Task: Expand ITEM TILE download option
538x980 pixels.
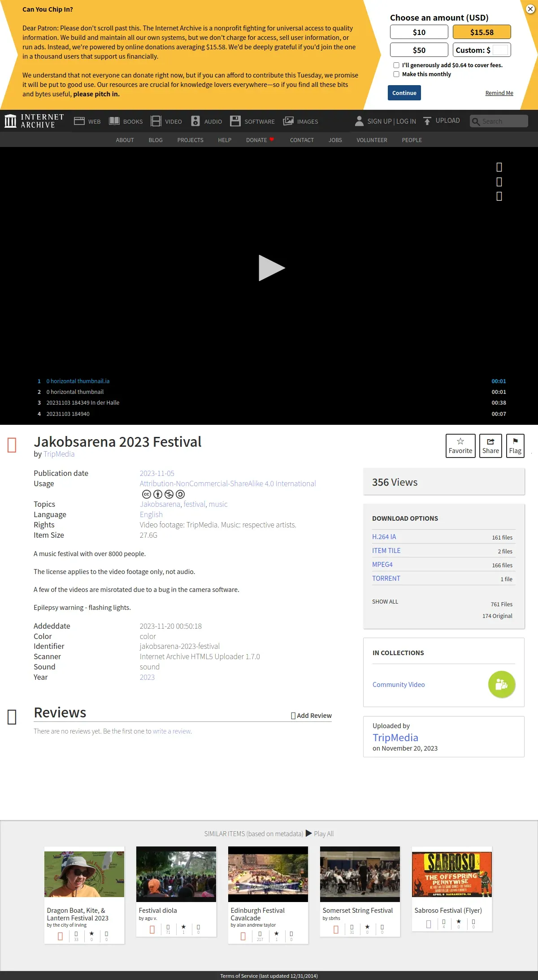Action: 386,551
